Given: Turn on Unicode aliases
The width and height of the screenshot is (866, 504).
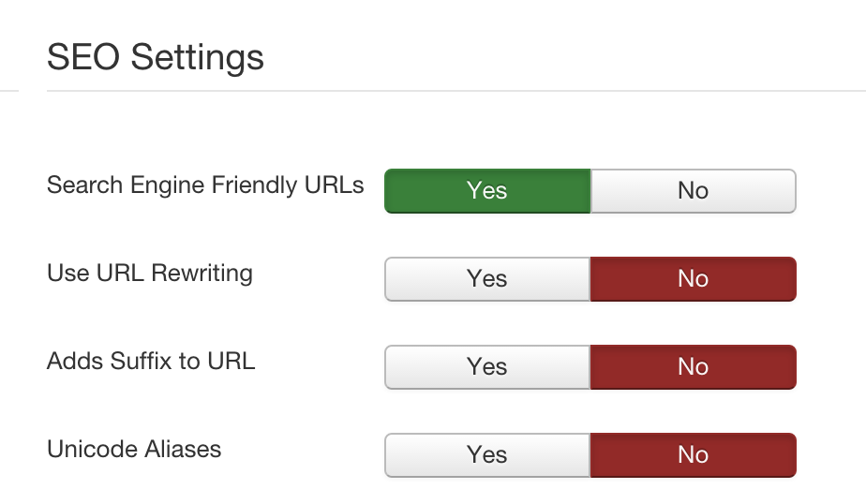Looking at the screenshot, I should (x=487, y=455).
